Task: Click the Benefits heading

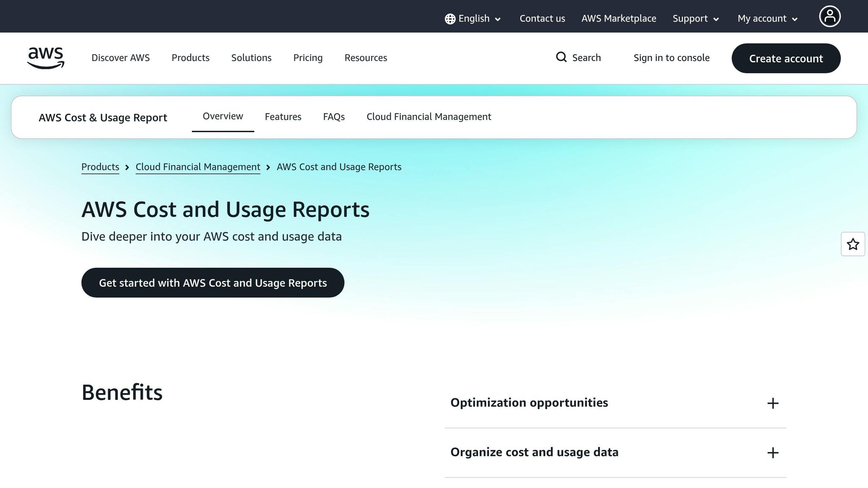Action: (122, 392)
